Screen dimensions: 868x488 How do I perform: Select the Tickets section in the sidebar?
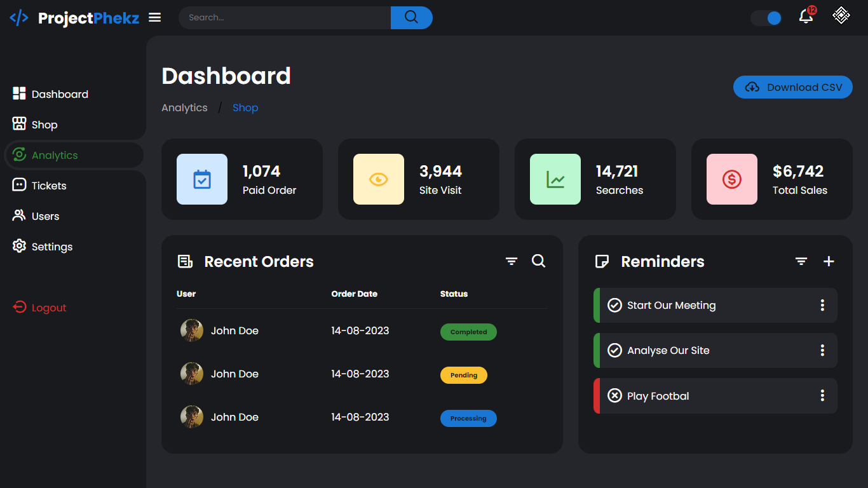(48, 185)
